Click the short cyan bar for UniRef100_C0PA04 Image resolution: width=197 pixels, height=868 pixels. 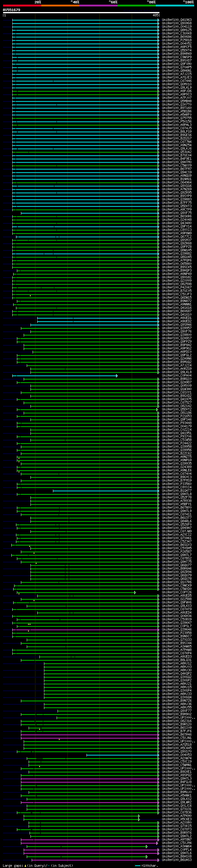pos(65,376)
